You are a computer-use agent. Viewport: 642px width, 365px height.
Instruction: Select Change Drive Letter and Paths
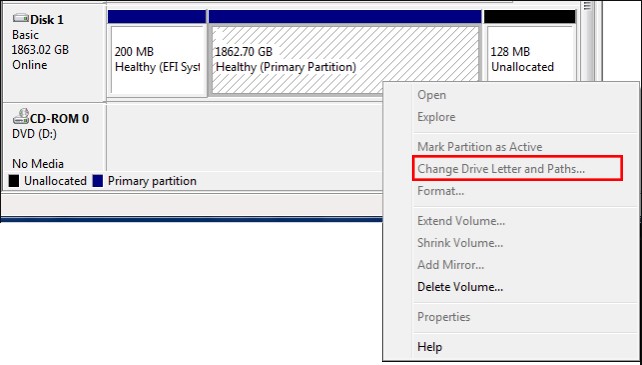pyautogui.click(x=518, y=168)
